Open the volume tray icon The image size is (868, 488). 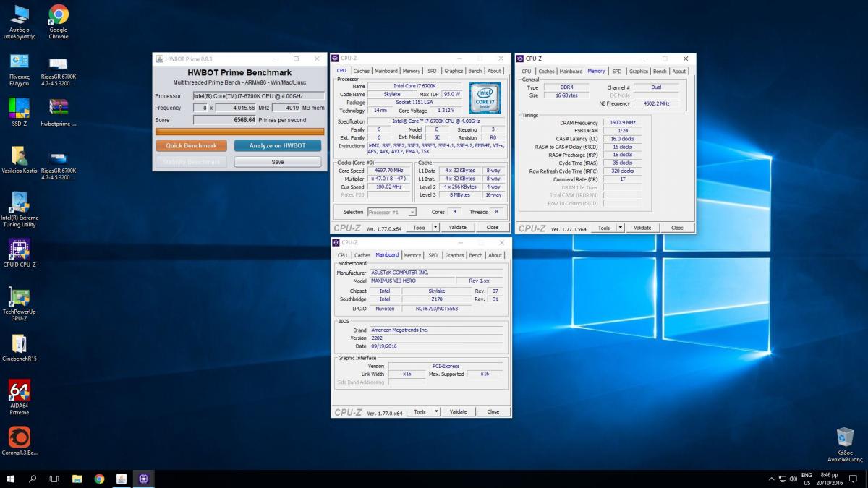click(x=793, y=479)
